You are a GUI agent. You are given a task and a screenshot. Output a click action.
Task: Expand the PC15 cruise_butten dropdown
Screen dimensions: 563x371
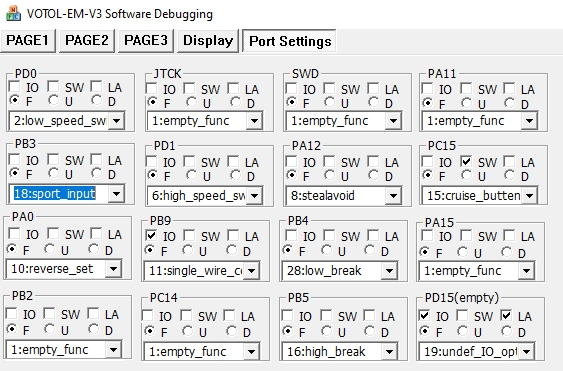pyautogui.click(x=529, y=196)
